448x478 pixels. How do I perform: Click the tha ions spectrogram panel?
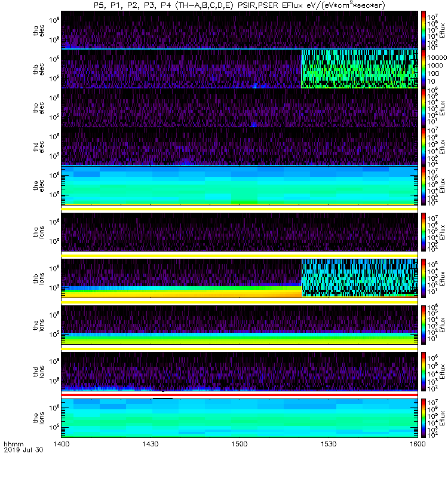pos(240,232)
